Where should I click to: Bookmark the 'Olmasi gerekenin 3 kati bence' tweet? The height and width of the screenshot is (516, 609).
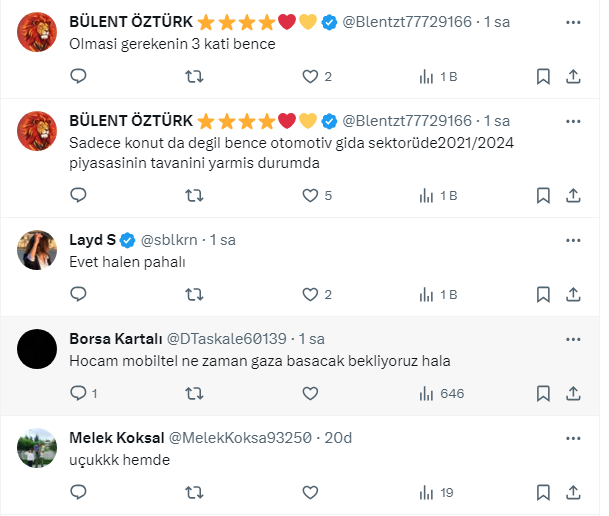543,76
